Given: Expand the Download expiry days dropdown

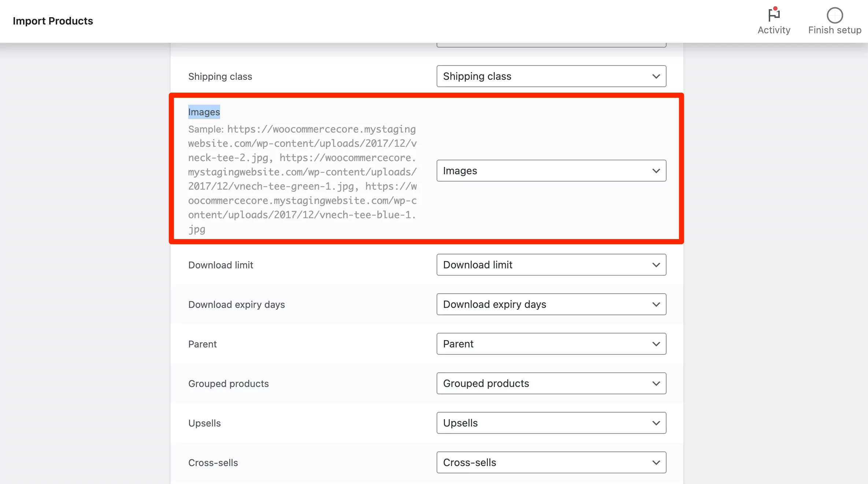Looking at the screenshot, I should click(x=551, y=304).
